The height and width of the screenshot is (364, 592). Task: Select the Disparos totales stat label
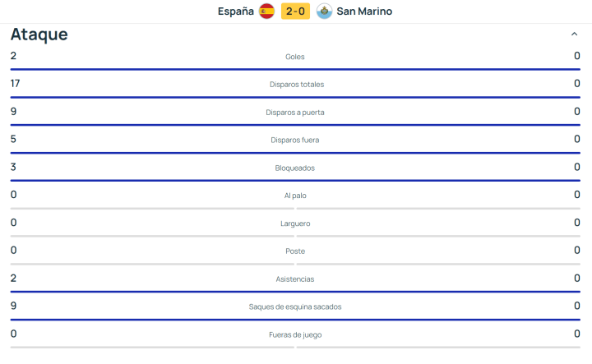tap(295, 85)
